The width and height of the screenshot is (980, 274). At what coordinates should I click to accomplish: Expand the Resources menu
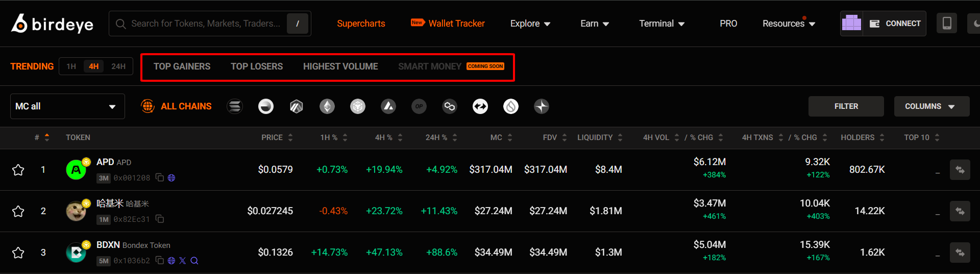[x=789, y=24]
